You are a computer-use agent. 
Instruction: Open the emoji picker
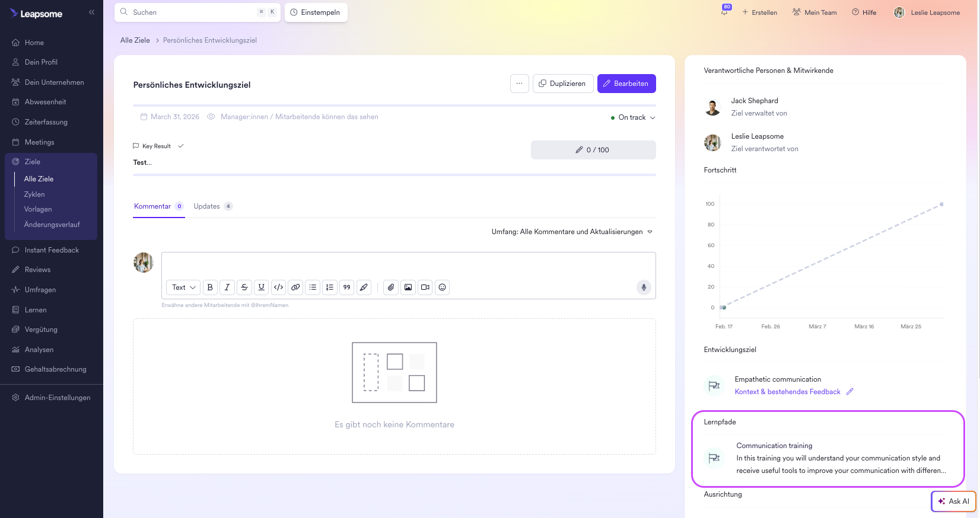pyautogui.click(x=442, y=287)
